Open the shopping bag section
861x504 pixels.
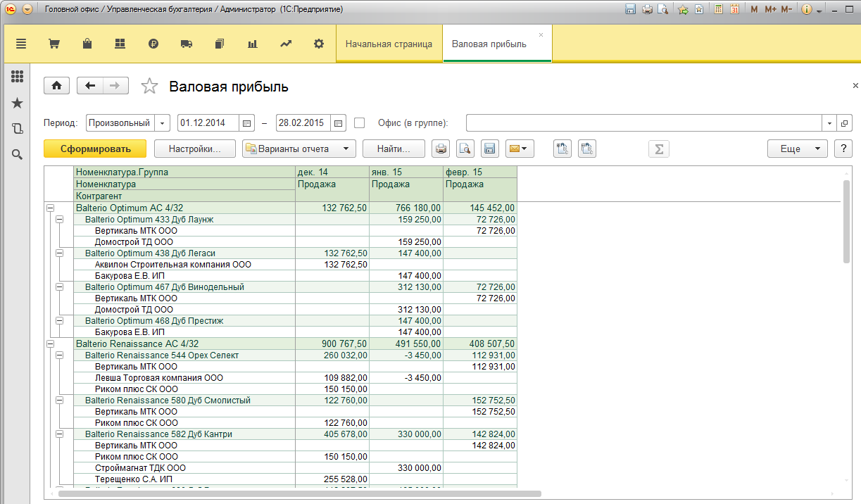tap(87, 44)
